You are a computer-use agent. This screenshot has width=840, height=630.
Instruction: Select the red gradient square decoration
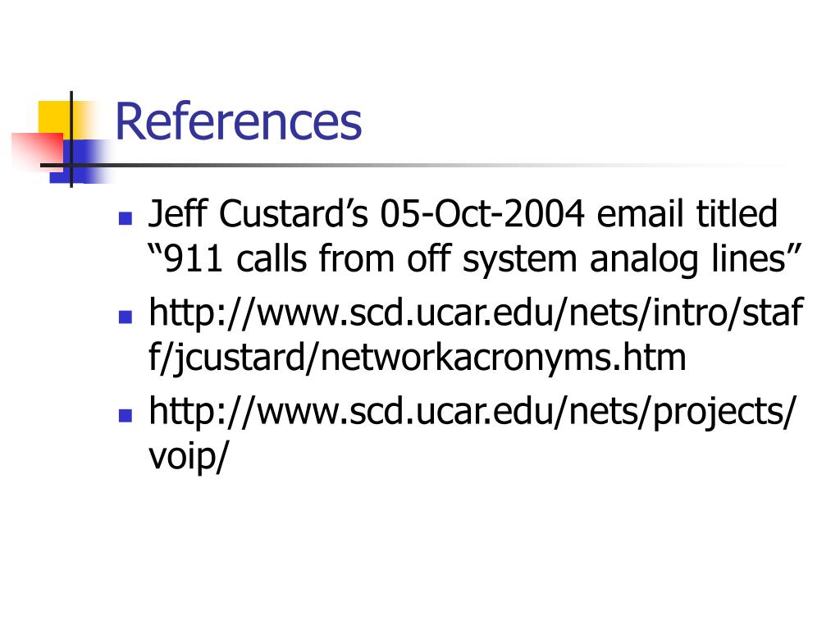tap(36, 152)
